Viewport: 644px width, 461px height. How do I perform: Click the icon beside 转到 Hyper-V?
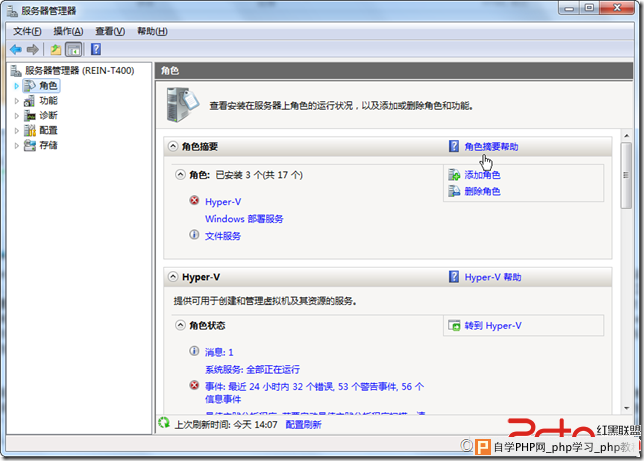pyautogui.click(x=454, y=326)
